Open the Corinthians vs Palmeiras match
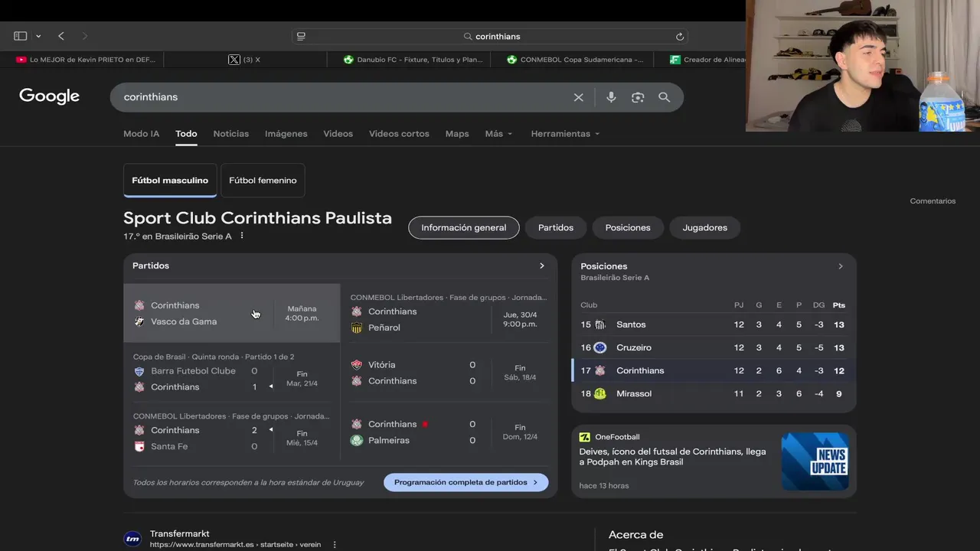This screenshot has width=980, height=551. click(449, 432)
